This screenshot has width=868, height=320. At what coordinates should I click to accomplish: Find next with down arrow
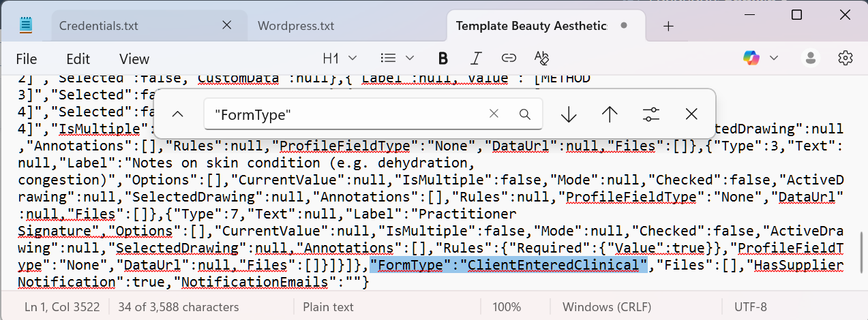(569, 114)
